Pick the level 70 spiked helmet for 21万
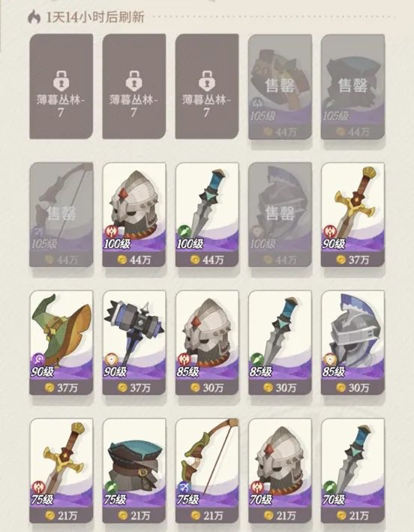The width and height of the screenshot is (414, 532). [280, 470]
